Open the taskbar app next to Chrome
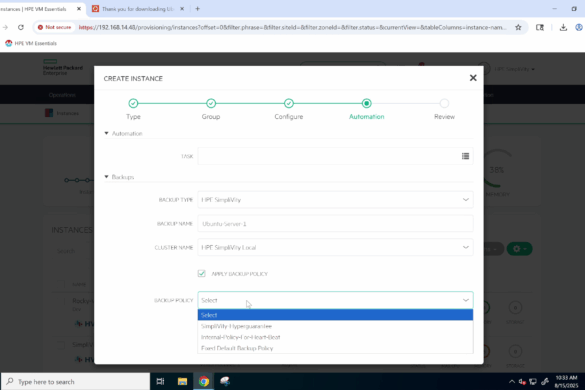Image resolution: width=585 pixels, height=390 pixels. coord(225,381)
